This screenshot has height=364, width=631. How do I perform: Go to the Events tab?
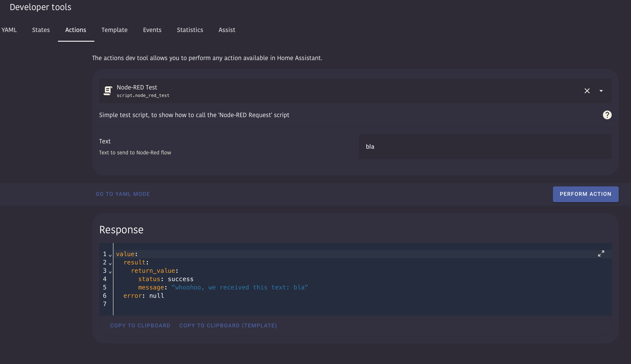(x=152, y=30)
